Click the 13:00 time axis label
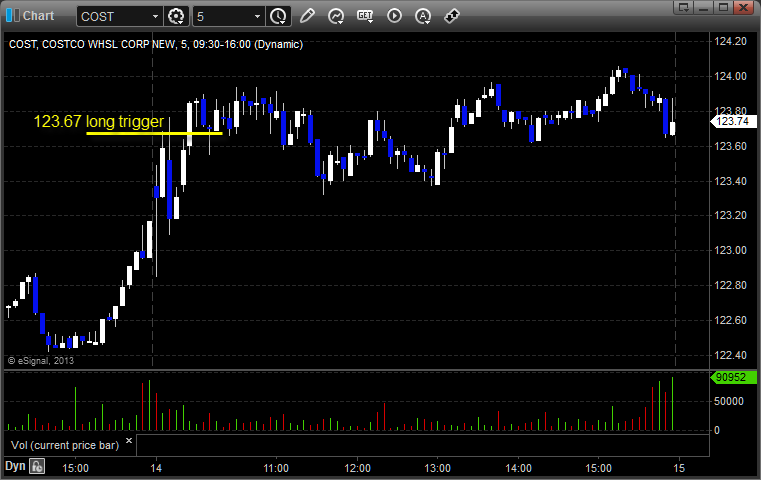 pos(437,468)
